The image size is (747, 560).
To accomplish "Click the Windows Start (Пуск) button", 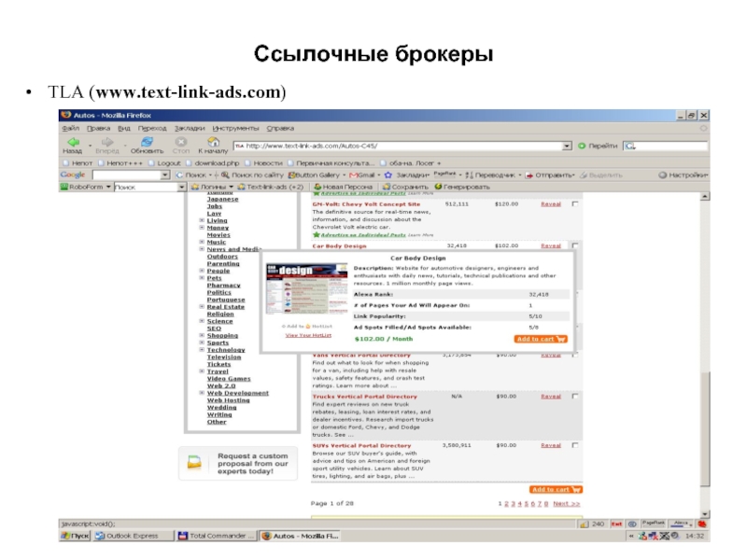I will 75,536.
